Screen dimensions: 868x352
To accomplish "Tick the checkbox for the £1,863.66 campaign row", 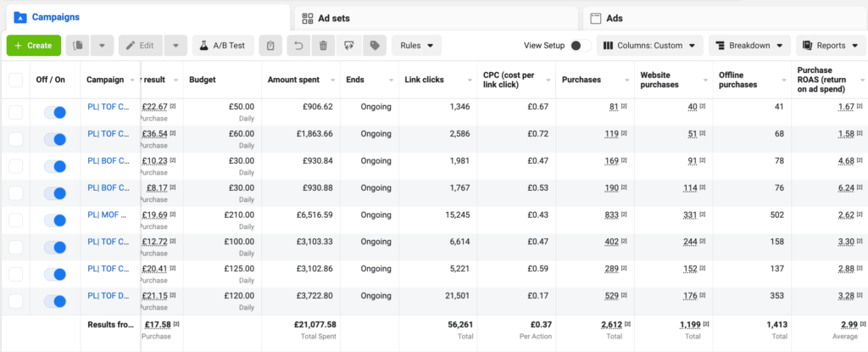I will [16, 139].
